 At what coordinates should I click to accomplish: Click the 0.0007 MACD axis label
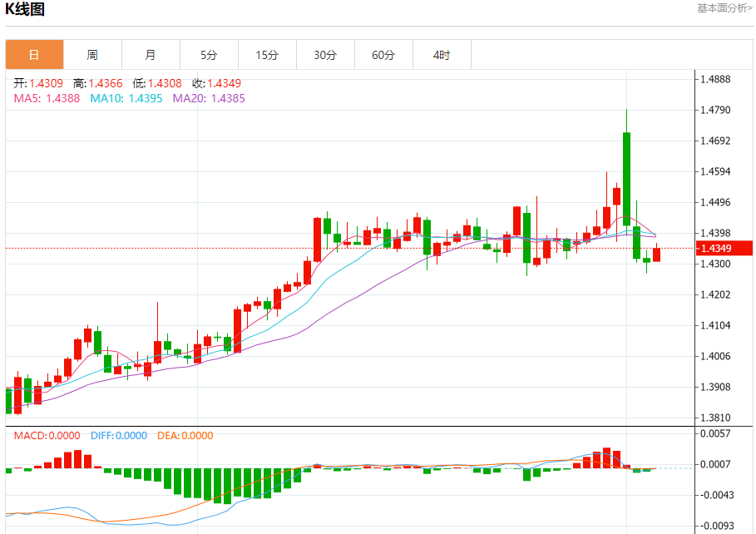[715, 464]
